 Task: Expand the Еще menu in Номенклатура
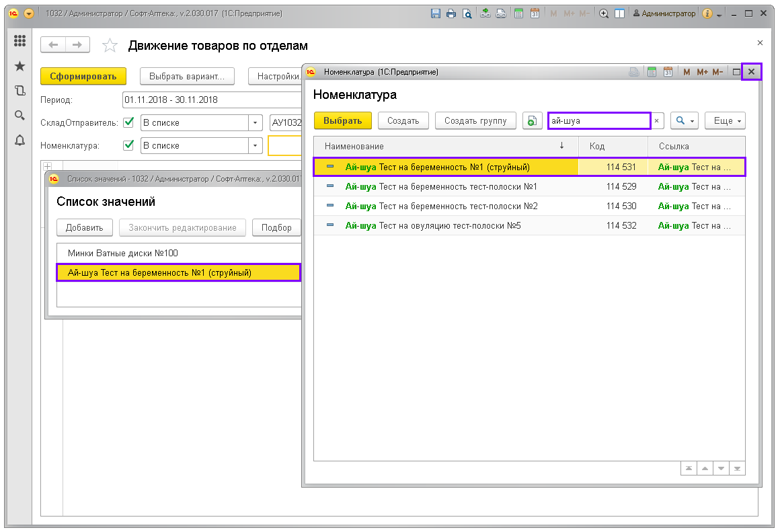(725, 121)
